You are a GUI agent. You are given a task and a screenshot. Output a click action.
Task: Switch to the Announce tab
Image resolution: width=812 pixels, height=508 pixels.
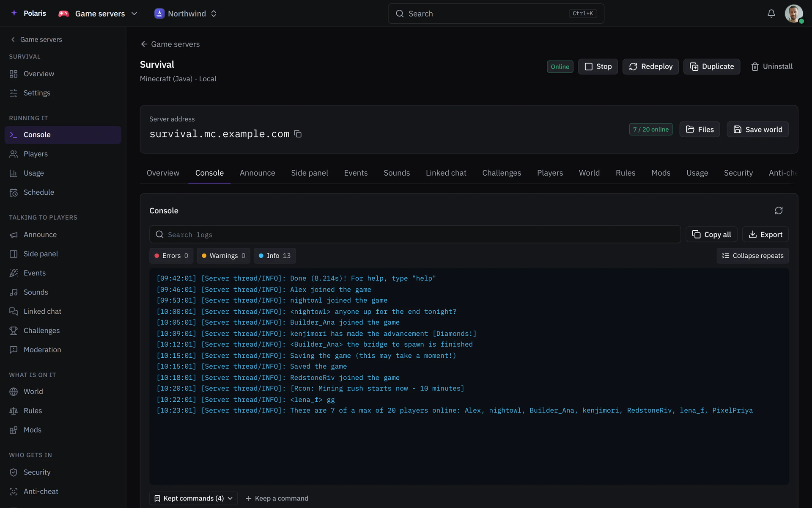click(257, 173)
